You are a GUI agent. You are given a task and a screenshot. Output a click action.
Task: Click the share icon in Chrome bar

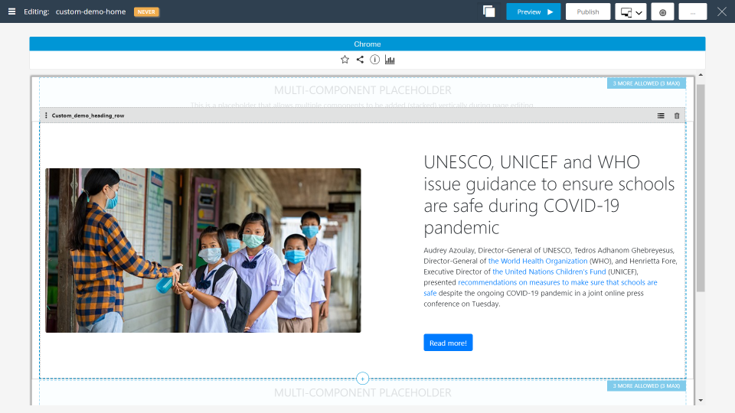360,60
